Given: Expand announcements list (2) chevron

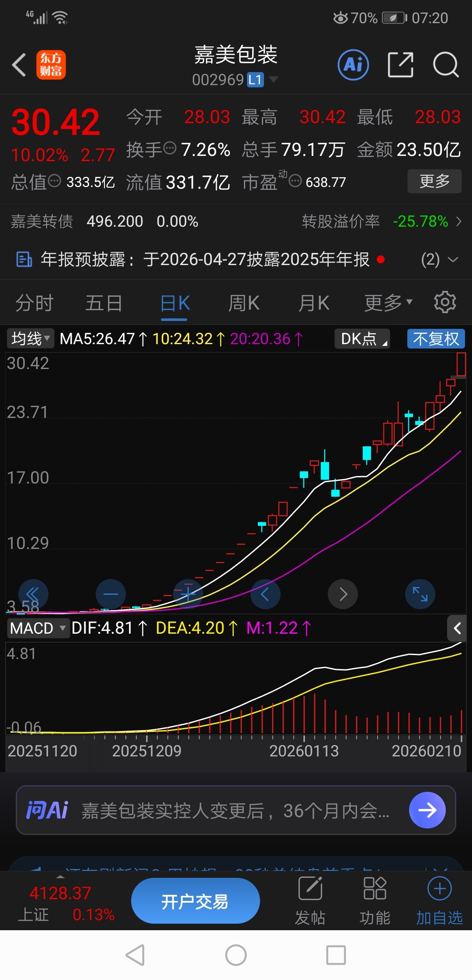Looking at the screenshot, I should tap(453, 259).
